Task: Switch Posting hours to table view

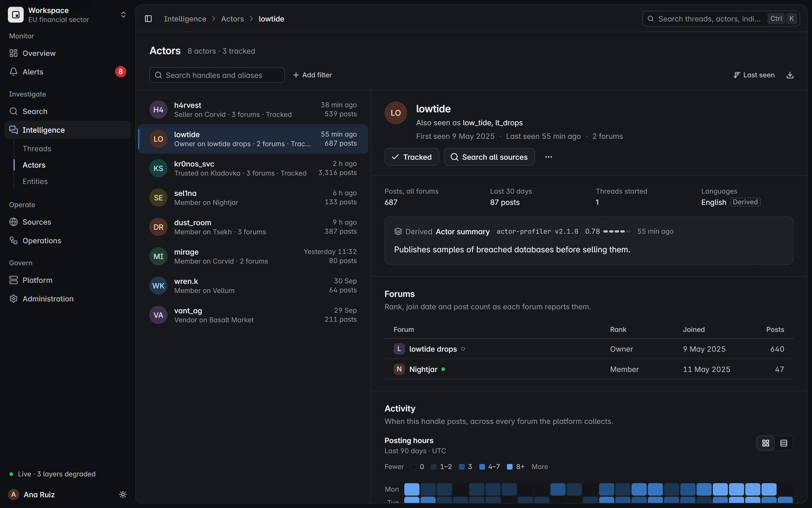Action: coord(784,443)
